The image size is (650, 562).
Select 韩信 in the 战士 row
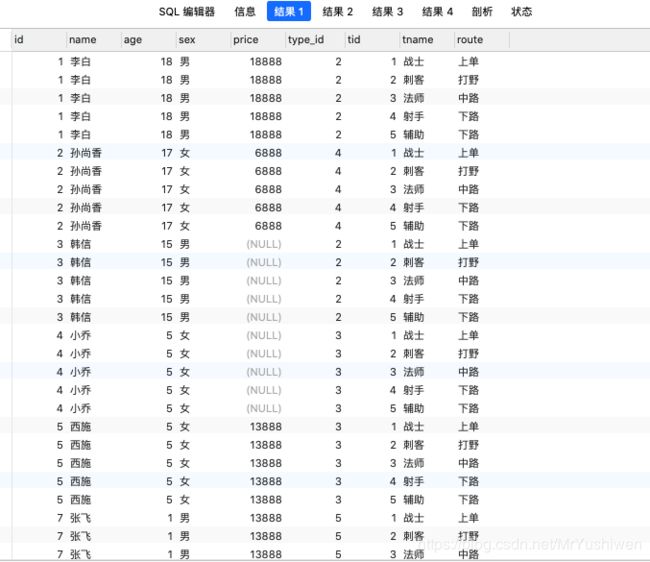coord(80,244)
